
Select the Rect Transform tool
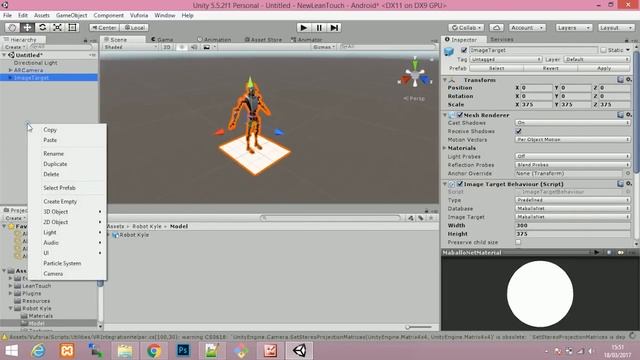[x=72, y=27]
